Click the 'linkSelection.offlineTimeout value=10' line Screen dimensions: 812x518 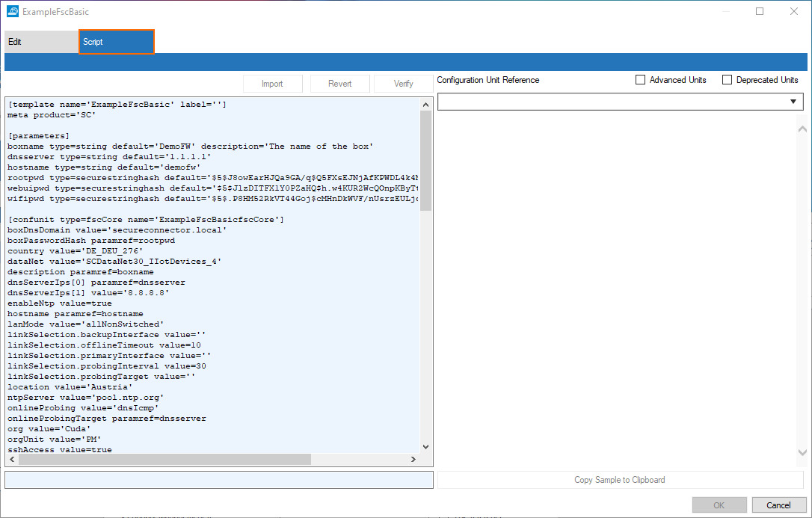[104, 345]
